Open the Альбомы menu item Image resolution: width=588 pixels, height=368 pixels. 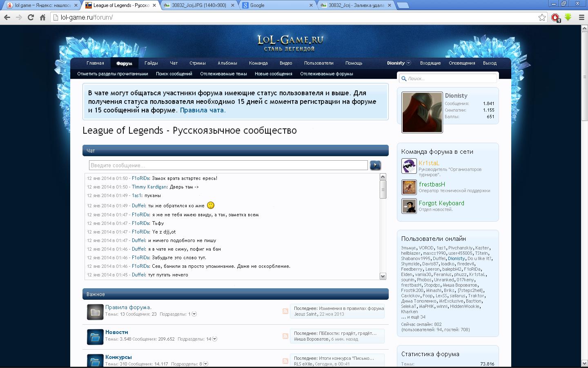point(227,63)
